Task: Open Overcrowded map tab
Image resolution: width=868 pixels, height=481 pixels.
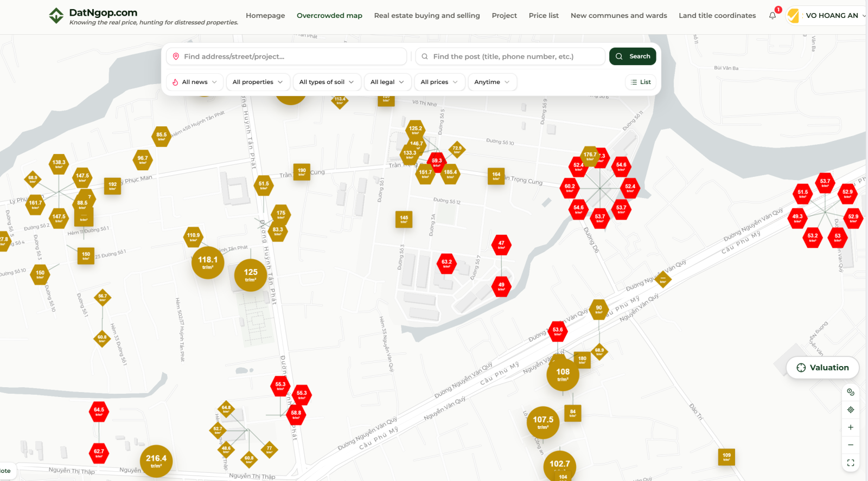Action: (x=329, y=16)
